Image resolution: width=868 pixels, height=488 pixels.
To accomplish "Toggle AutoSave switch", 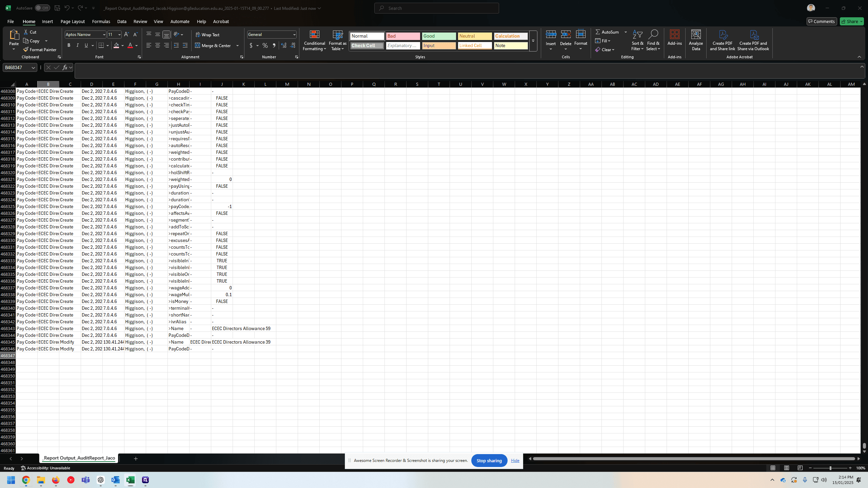I will click(x=42, y=8).
